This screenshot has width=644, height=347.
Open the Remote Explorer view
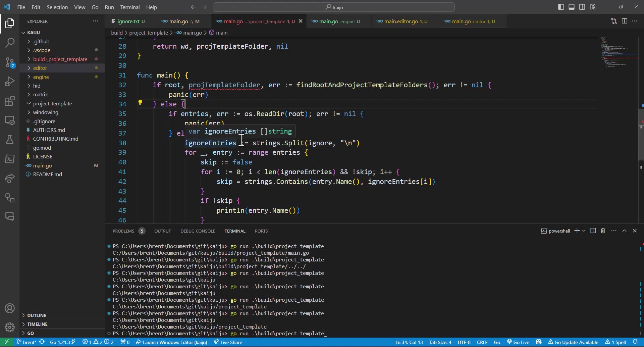pos(10,120)
